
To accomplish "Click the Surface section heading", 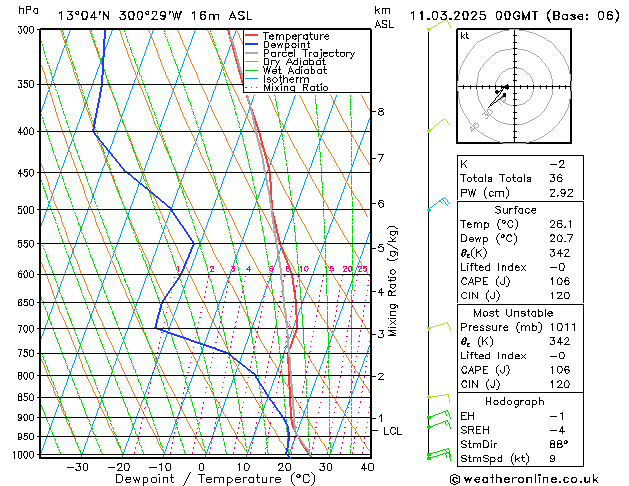I will point(515,210).
